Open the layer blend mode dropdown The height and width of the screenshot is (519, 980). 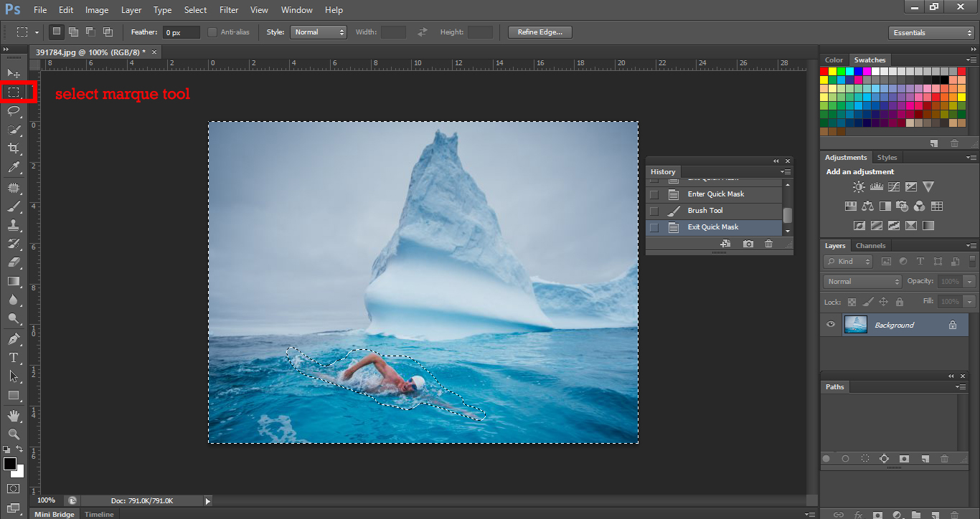click(862, 282)
